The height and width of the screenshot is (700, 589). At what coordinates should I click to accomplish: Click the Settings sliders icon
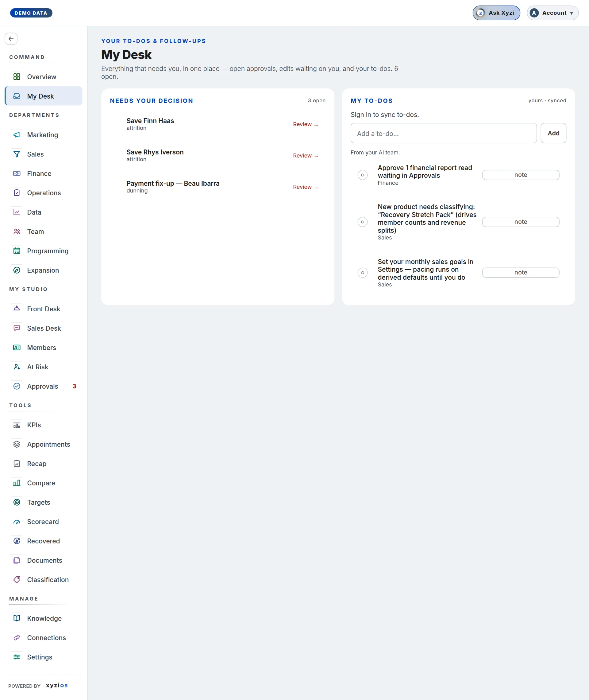coord(17,658)
